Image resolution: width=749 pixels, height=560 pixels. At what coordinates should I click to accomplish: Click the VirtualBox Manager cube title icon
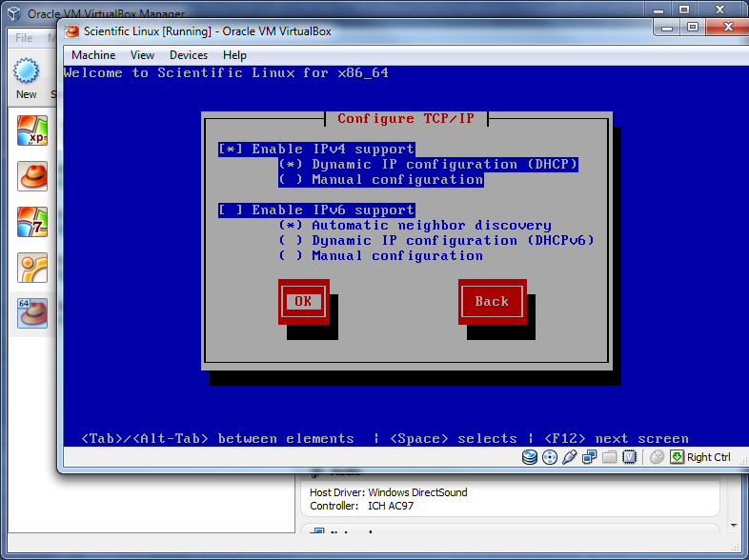[x=14, y=13]
